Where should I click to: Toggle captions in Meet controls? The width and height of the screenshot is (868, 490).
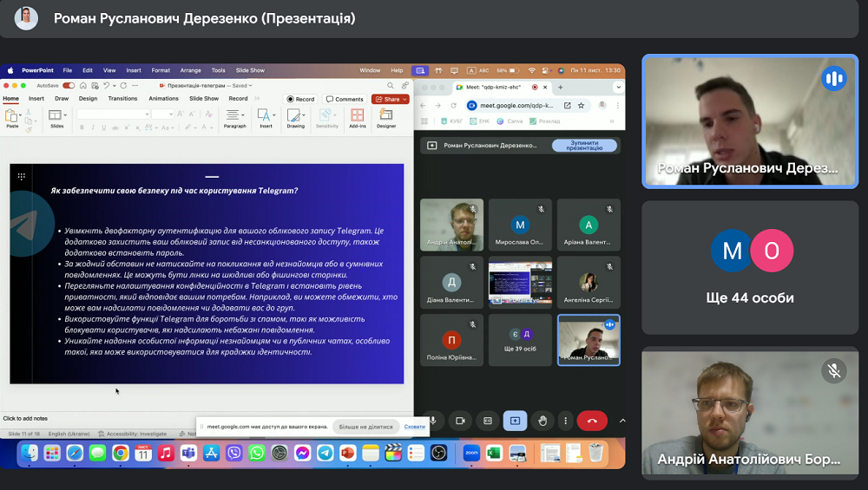click(x=488, y=421)
